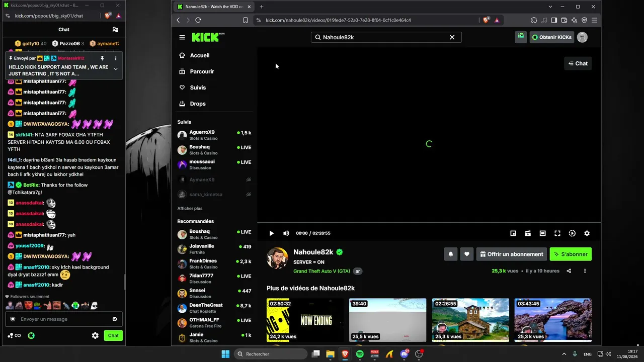Open the user profile avatar menu

click(582, 37)
